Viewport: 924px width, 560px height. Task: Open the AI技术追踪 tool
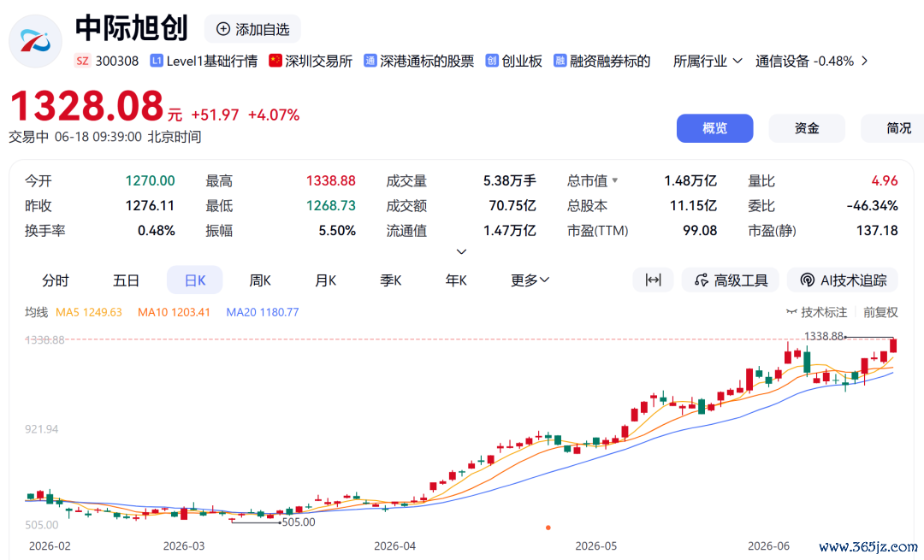[843, 280]
